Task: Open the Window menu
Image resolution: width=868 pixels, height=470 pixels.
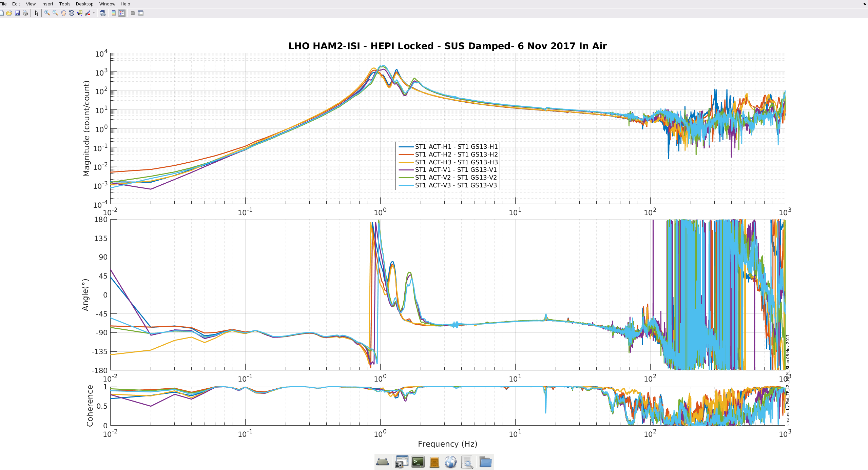Action: click(x=107, y=4)
